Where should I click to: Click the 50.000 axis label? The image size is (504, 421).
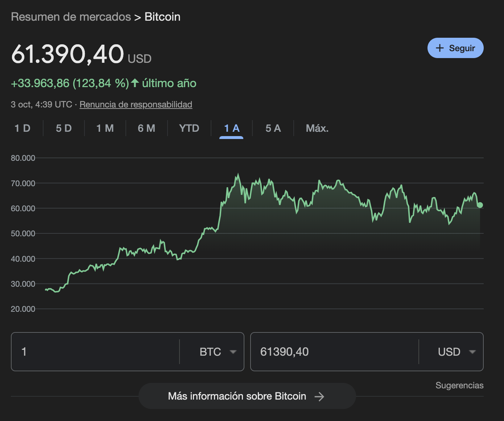23,233
